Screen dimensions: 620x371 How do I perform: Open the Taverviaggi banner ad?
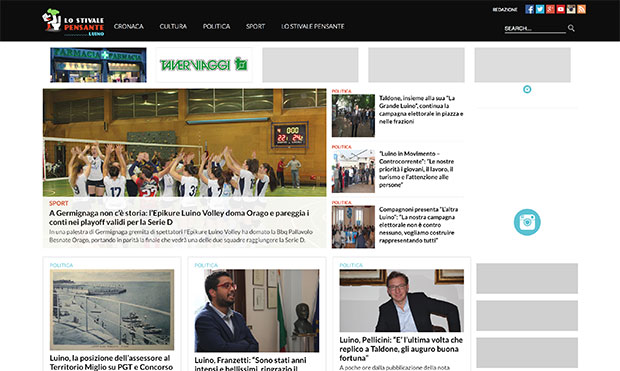tap(204, 65)
